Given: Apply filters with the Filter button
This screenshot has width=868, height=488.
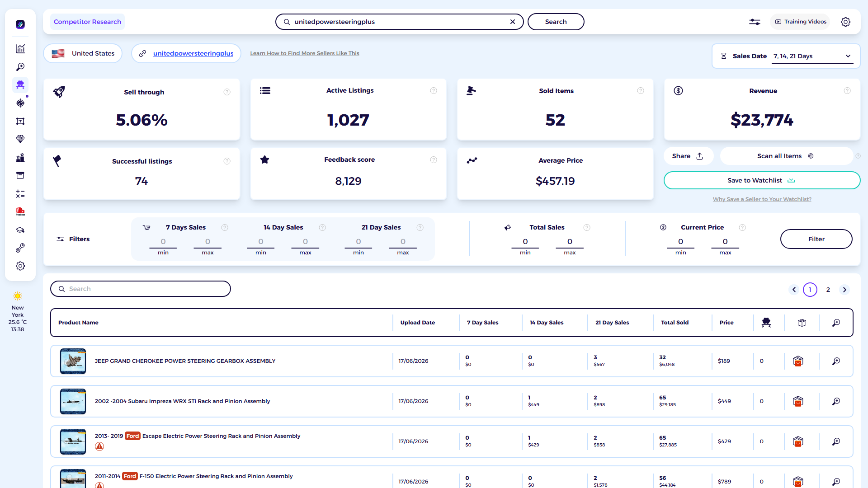Looking at the screenshot, I should tap(816, 239).
